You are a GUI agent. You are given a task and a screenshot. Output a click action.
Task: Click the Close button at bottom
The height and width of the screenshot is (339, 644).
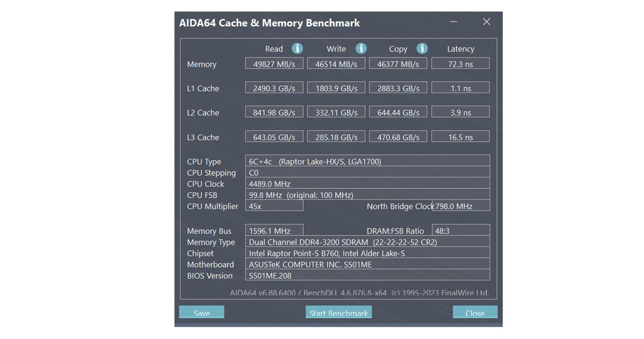click(475, 312)
